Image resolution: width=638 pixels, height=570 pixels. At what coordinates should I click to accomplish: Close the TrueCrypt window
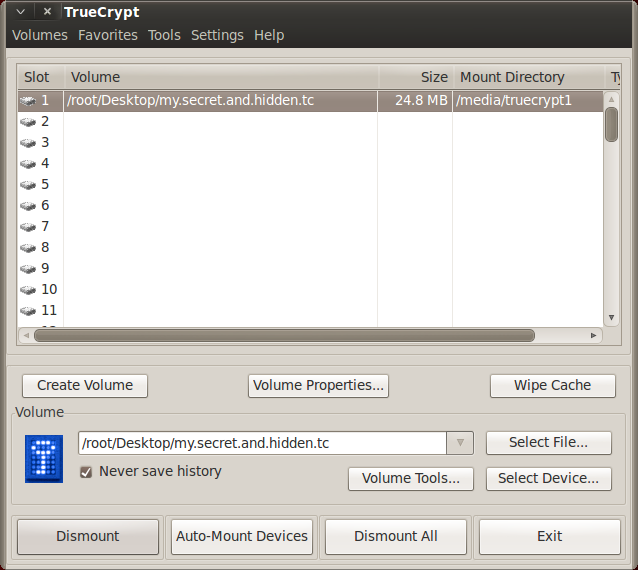pyautogui.click(x=47, y=12)
